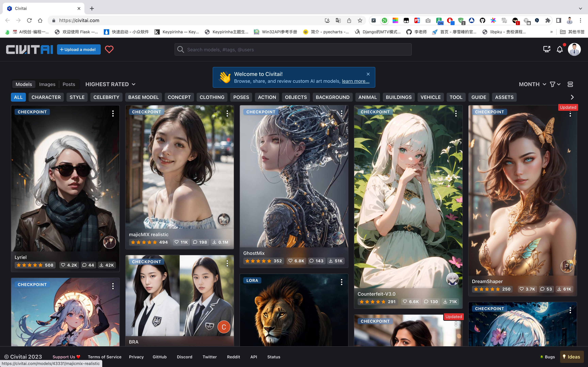Open the notifications bell icon
Screen dimensions: 588x367
[x=560, y=49]
